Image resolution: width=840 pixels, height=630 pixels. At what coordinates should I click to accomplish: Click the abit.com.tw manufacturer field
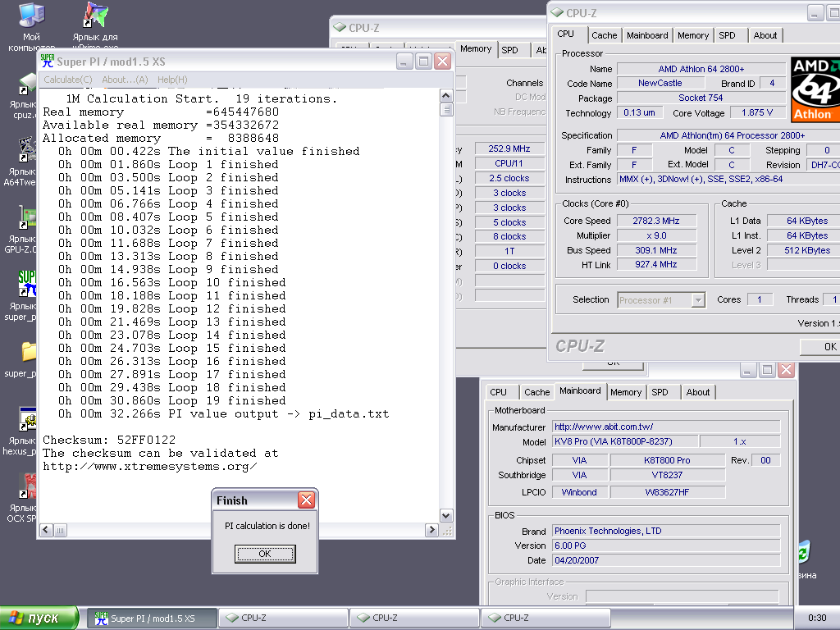(x=666, y=427)
